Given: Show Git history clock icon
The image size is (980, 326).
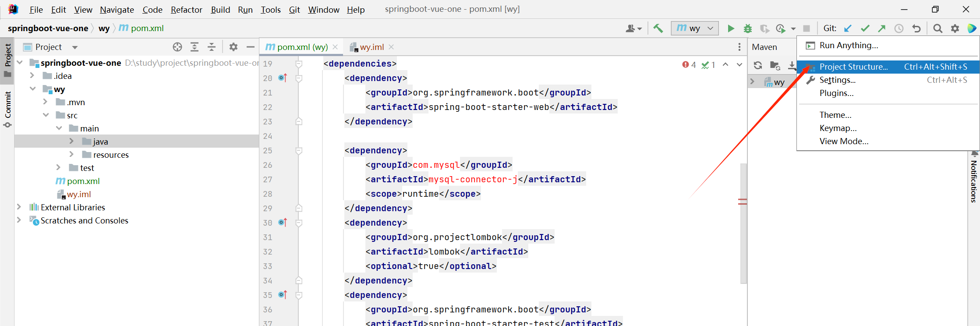Looking at the screenshot, I should click(899, 28).
